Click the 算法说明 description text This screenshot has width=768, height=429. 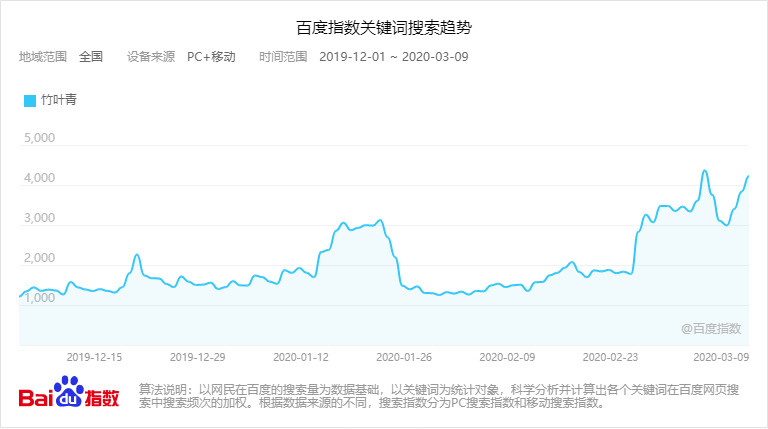(x=439, y=396)
